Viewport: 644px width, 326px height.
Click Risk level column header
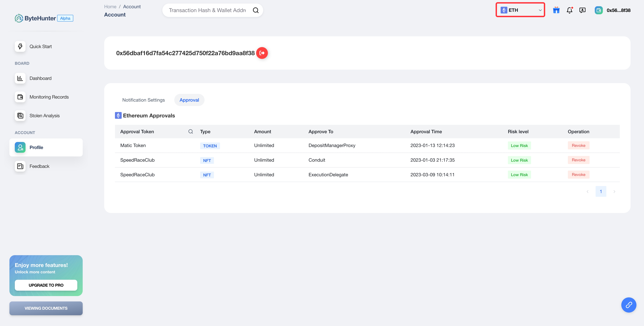tap(518, 132)
